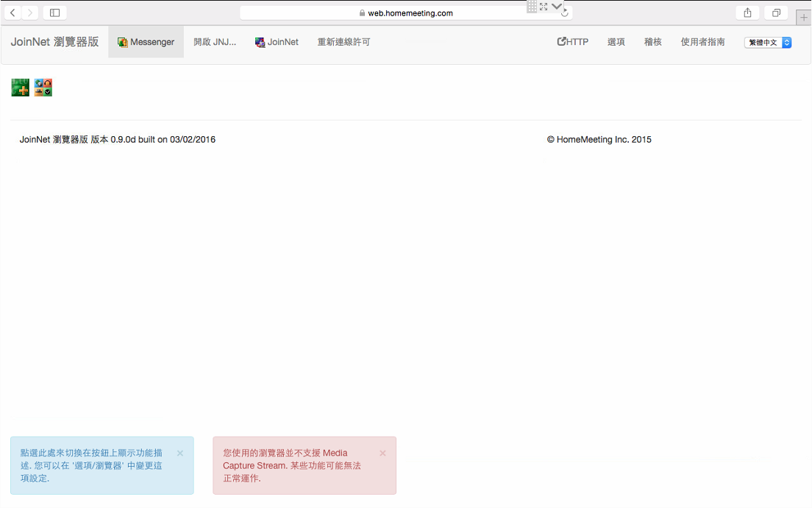Click the © HomeMeeting Inc. 2015 text
Screen dimensions: 812x508
pyautogui.click(x=599, y=139)
